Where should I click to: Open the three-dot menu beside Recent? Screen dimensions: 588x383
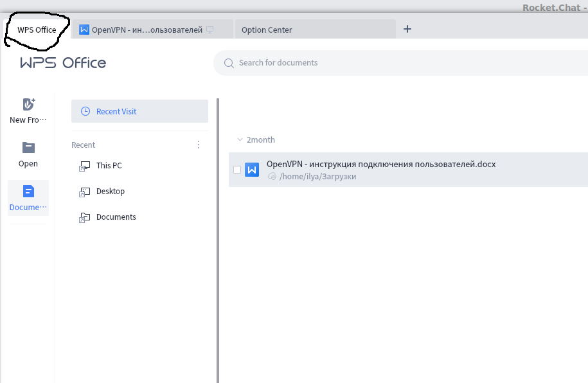click(199, 145)
